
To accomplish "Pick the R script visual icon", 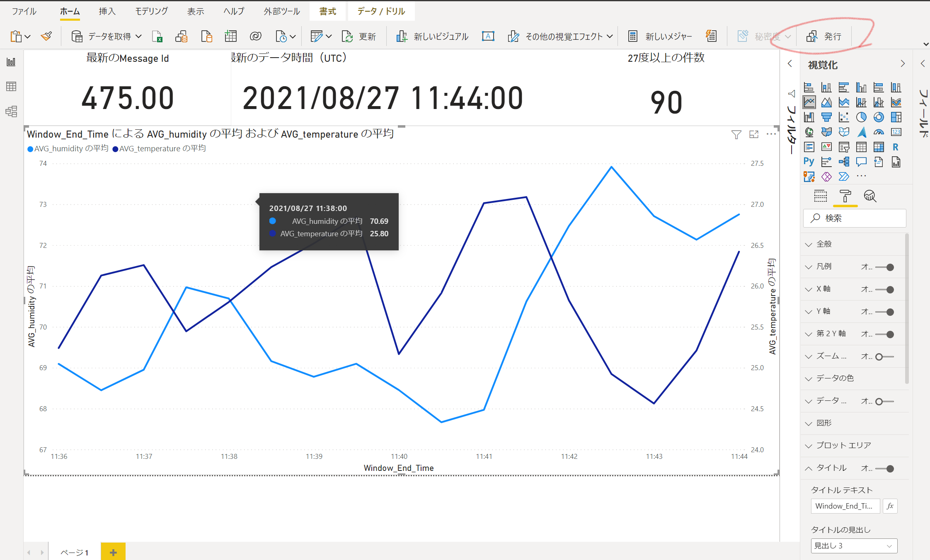I will coord(896,147).
